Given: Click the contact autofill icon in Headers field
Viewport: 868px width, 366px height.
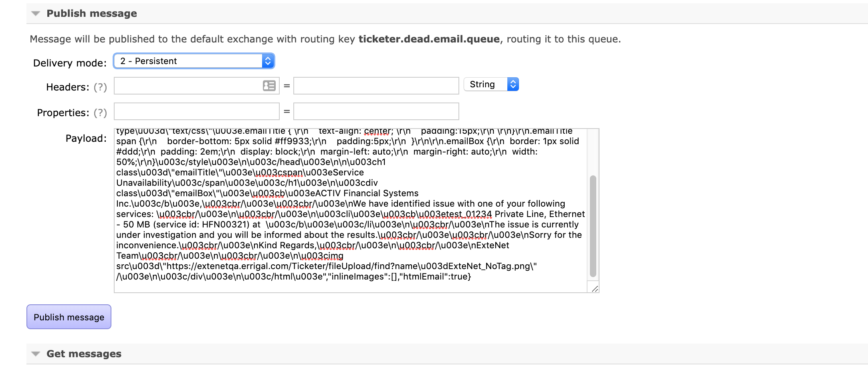Looking at the screenshot, I should (269, 86).
